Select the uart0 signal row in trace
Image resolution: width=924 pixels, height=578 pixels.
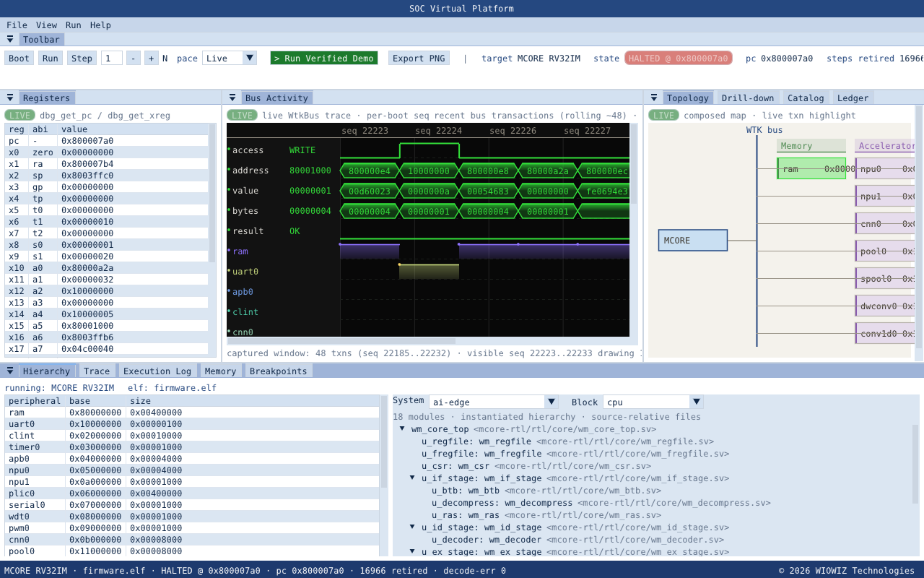[x=428, y=271]
